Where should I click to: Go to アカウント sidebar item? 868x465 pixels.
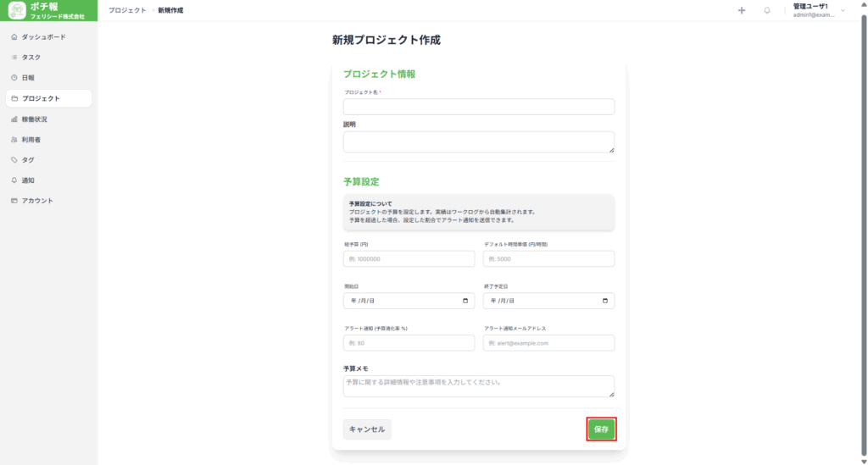coord(37,201)
